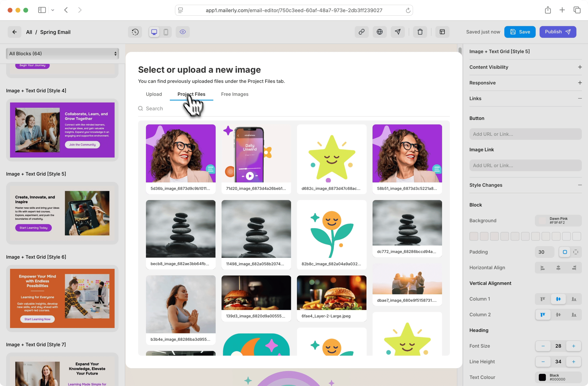Click the layout panel icon
Image resolution: width=588 pixels, height=386 pixels.
[x=442, y=32]
